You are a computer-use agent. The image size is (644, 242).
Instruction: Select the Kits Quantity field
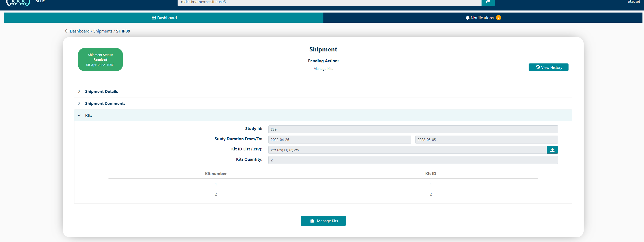point(413,160)
